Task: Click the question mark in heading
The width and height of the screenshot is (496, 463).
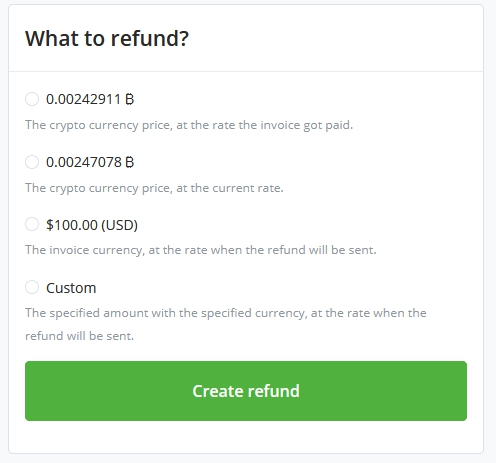Action: click(x=184, y=38)
